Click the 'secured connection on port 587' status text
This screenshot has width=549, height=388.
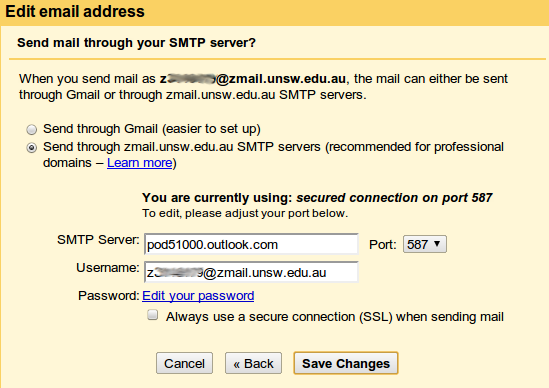(394, 198)
